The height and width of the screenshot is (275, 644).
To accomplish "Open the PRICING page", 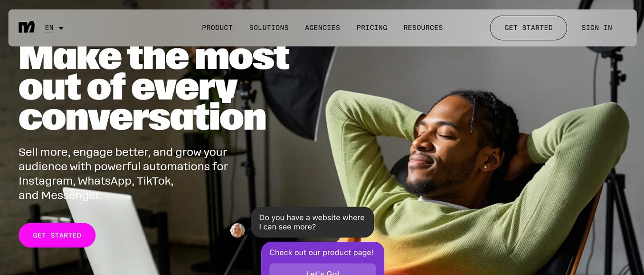I will click(372, 28).
